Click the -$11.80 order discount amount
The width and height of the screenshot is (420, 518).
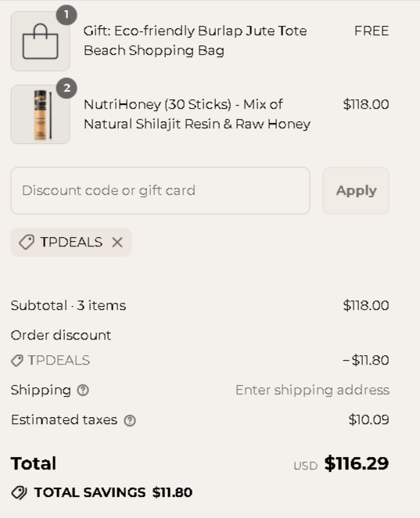tap(366, 360)
